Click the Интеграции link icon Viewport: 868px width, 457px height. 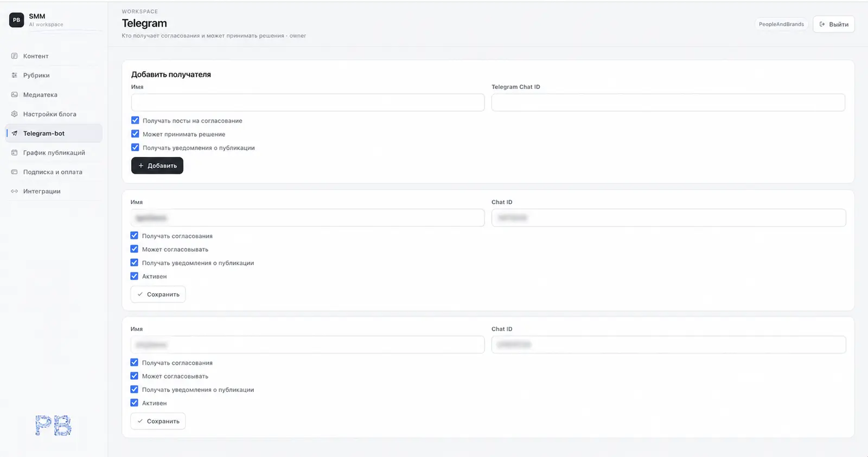click(x=15, y=191)
